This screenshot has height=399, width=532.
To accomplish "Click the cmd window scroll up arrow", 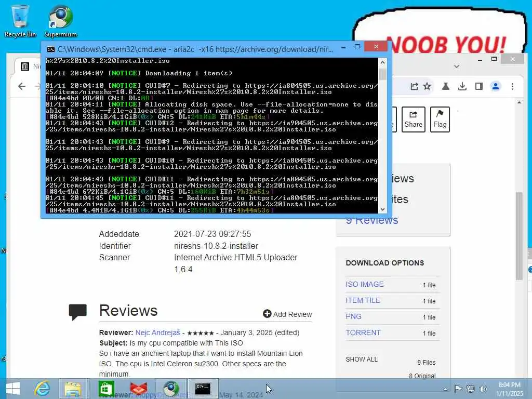I will point(382,62).
